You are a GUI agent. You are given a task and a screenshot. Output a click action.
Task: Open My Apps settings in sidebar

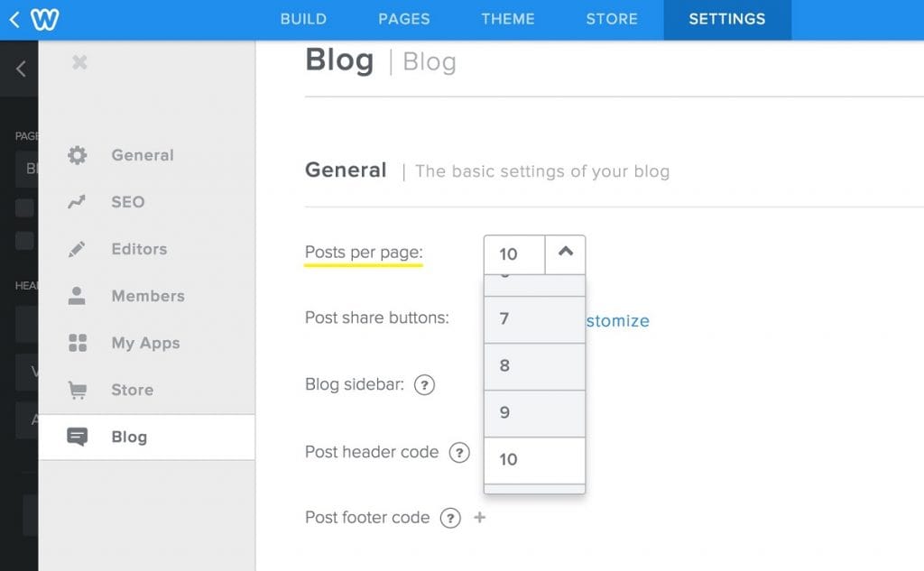click(147, 343)
